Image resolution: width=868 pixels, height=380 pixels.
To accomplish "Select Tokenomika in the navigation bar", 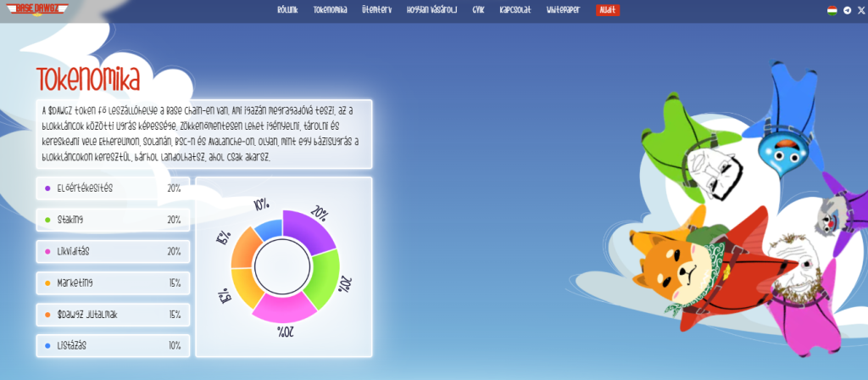I will click(x=331, y=11).
